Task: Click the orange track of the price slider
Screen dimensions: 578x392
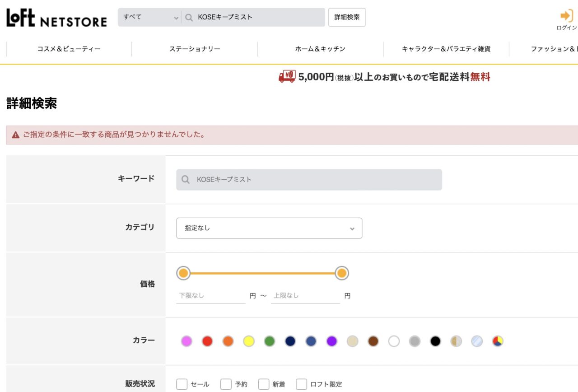Action: point(262,273)
